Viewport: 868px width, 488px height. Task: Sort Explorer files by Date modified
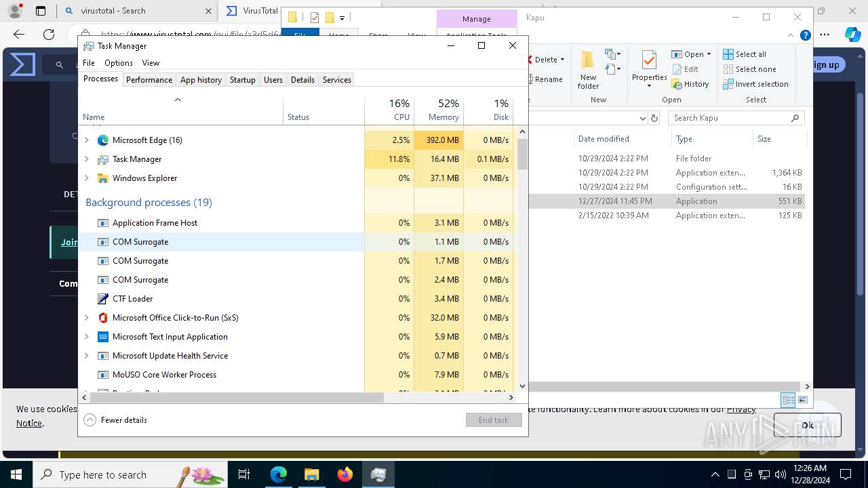pos(604,139)
